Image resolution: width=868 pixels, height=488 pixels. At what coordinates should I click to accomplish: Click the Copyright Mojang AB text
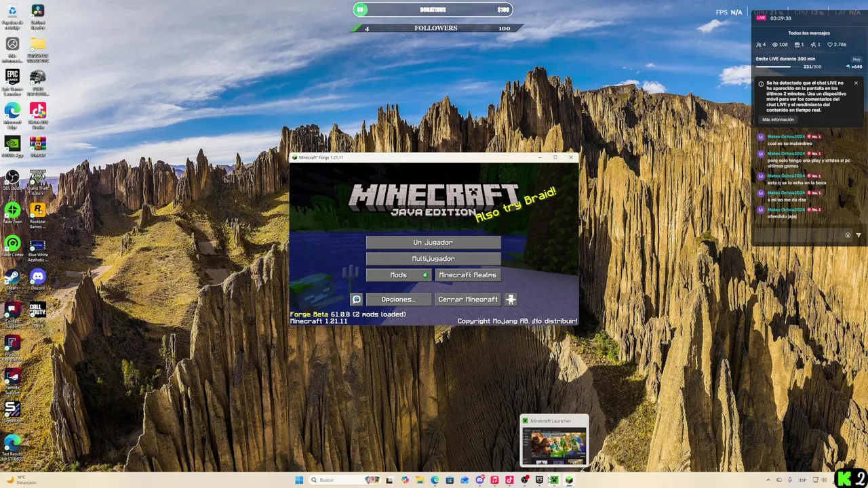517,321
